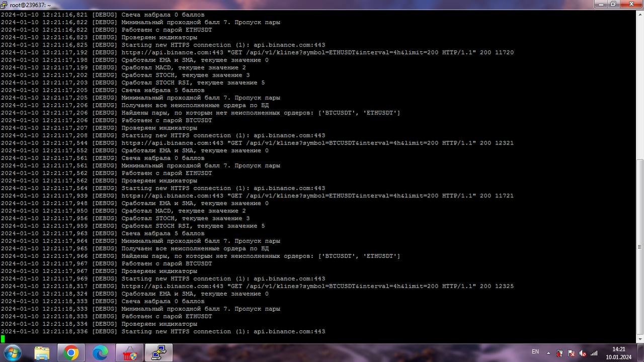The height and width of the screenshot is (362, 644).
Task: Switch to Google Chrome in the taskbar
Action: [71, 353]
